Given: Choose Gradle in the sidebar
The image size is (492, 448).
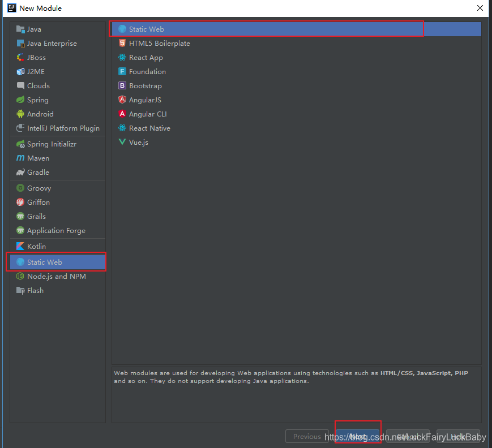Looking at the screenshot, I should point(58,172).
